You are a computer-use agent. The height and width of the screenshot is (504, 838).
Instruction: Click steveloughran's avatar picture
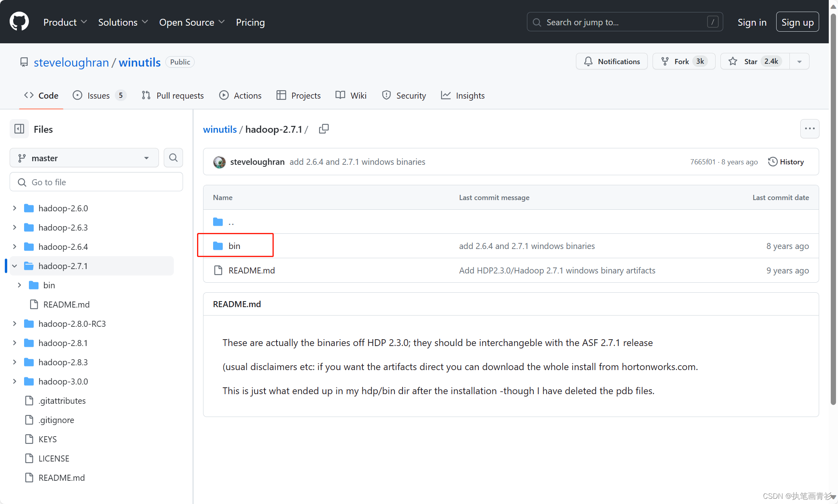point(219,162)
